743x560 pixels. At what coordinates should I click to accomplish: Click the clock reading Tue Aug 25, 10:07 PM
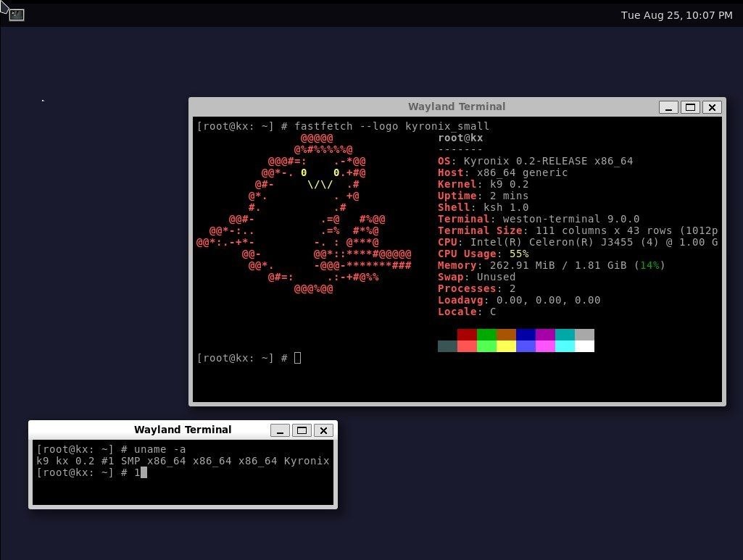click(676, 15)
